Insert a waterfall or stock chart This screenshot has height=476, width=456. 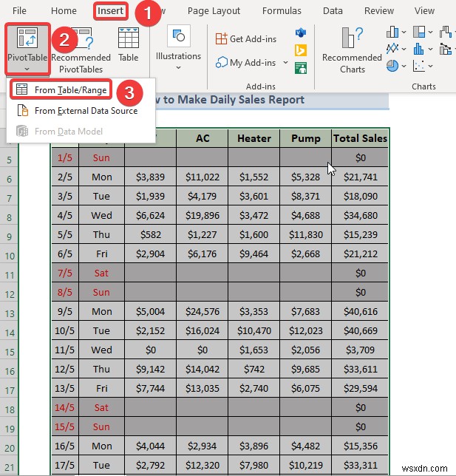[x=446, y=32]
